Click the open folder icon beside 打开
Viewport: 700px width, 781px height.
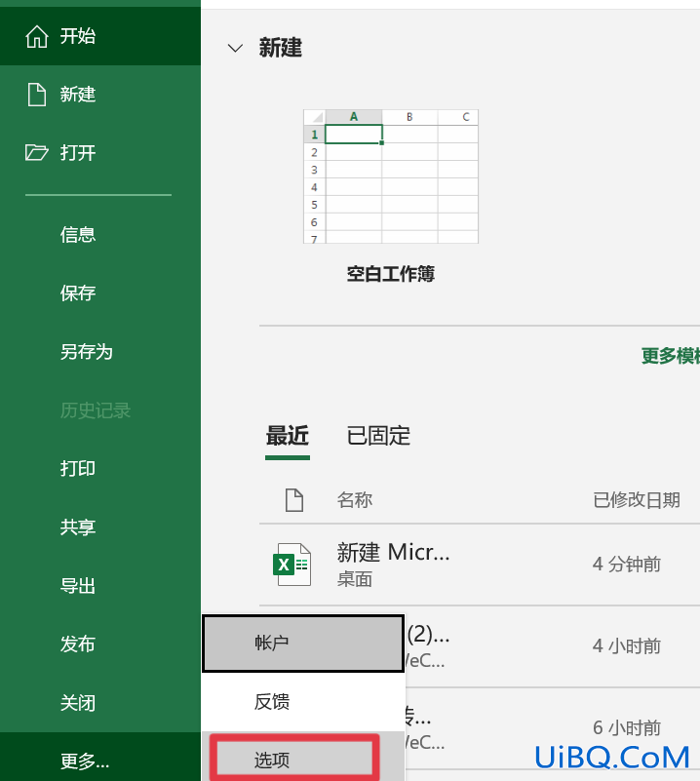coord(37,152)
